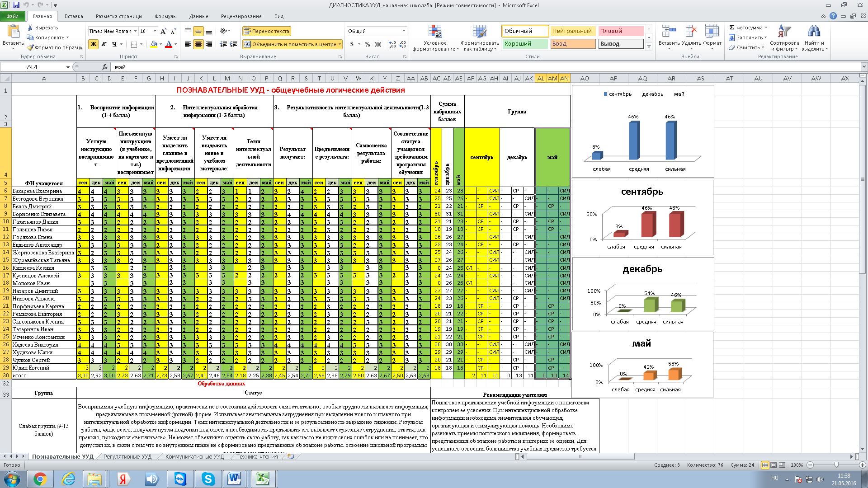The image size is (868, 488).
Task: Click the zoom level slider handle
Action: pos(836,465)
